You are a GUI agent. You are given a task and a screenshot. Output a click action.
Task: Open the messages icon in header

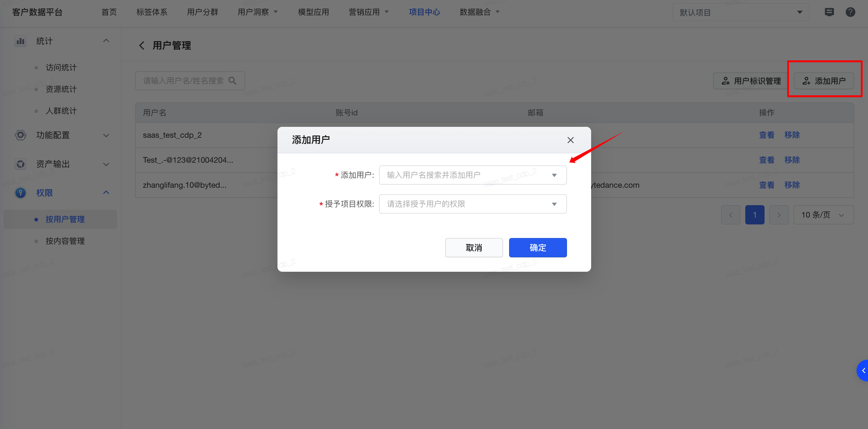(829, 12)
